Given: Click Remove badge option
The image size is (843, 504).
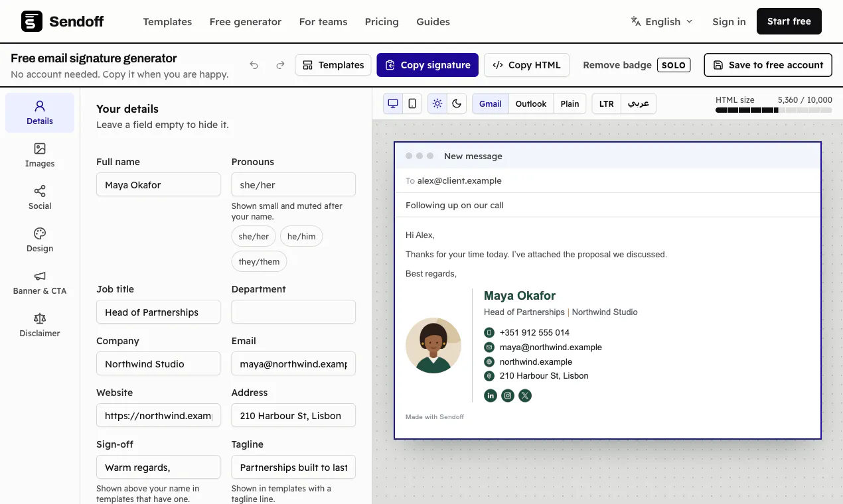Looking at the screenshot, I should coord(636,65).
